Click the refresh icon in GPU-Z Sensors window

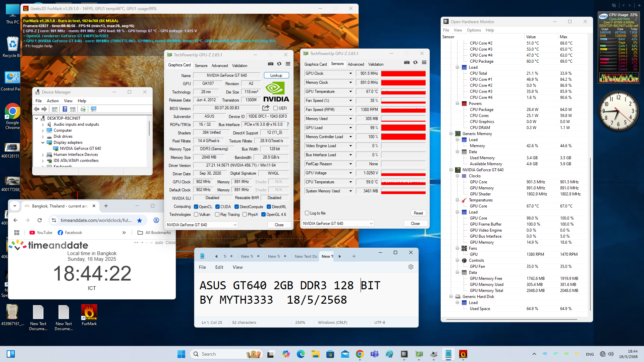click(415, 62)
